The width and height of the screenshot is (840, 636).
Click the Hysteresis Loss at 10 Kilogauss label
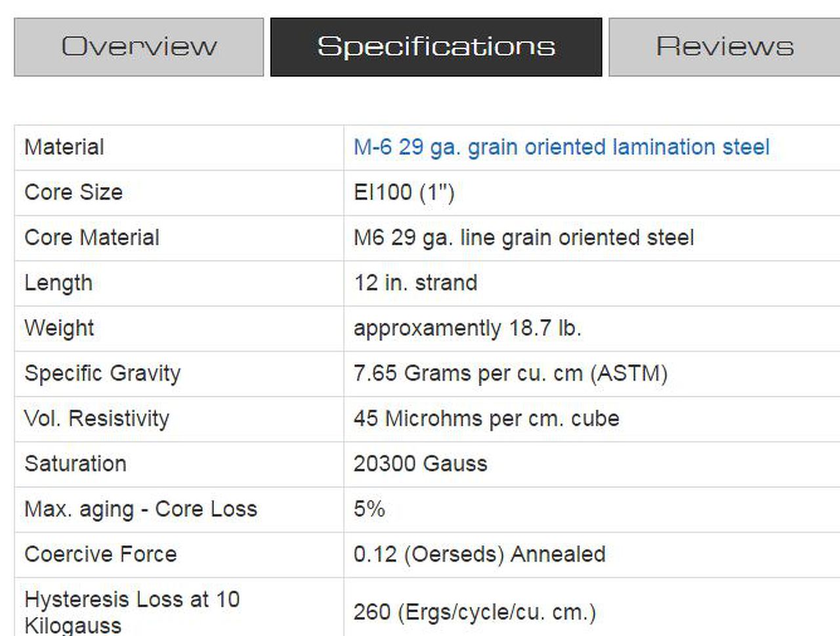coord(132,611)
